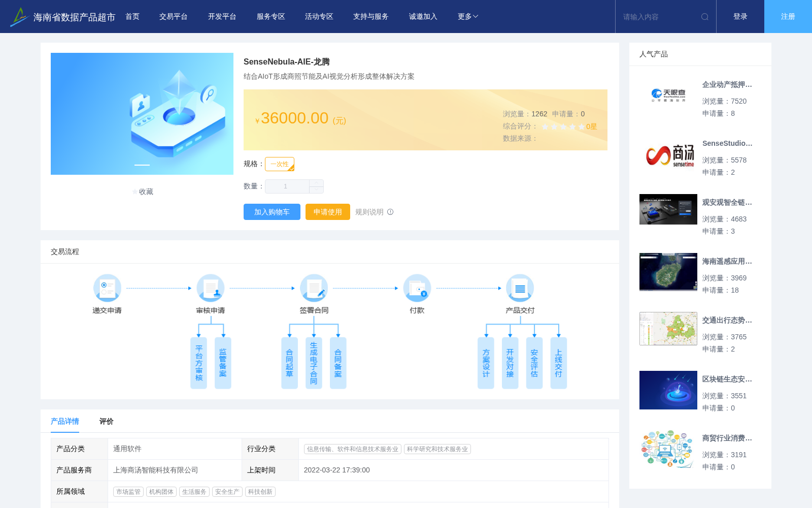Click the 规则说明 info icon
The width and height of the screenshot is (812, 508).
390,212
